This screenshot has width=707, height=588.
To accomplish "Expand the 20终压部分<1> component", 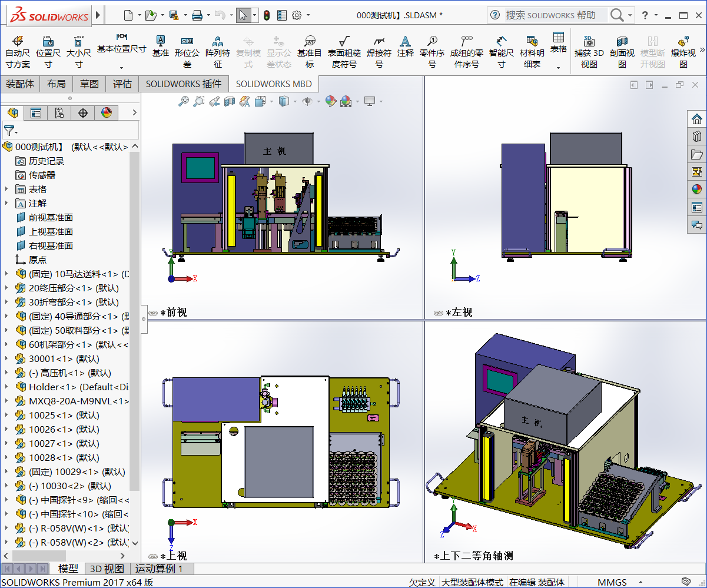I will coord(6,288).
